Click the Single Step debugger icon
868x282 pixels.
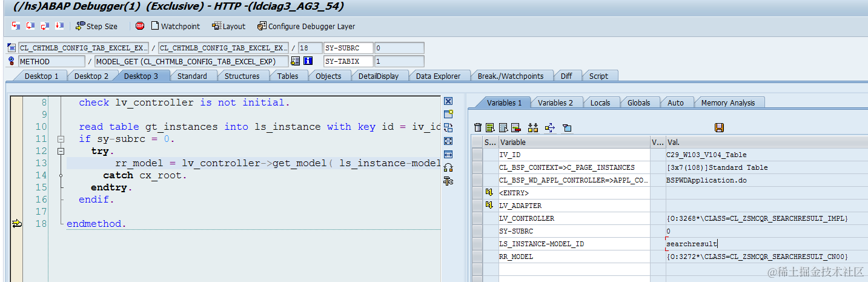click(16, 26)
